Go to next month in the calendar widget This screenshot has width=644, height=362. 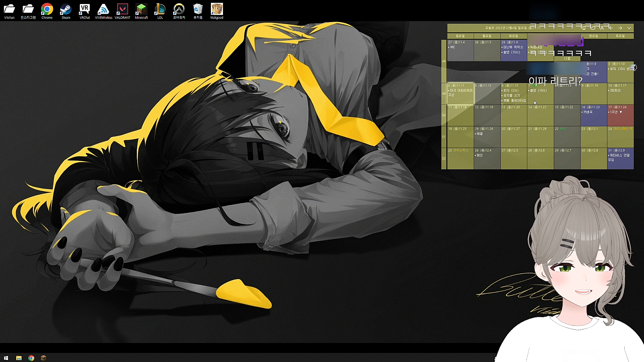620,28
